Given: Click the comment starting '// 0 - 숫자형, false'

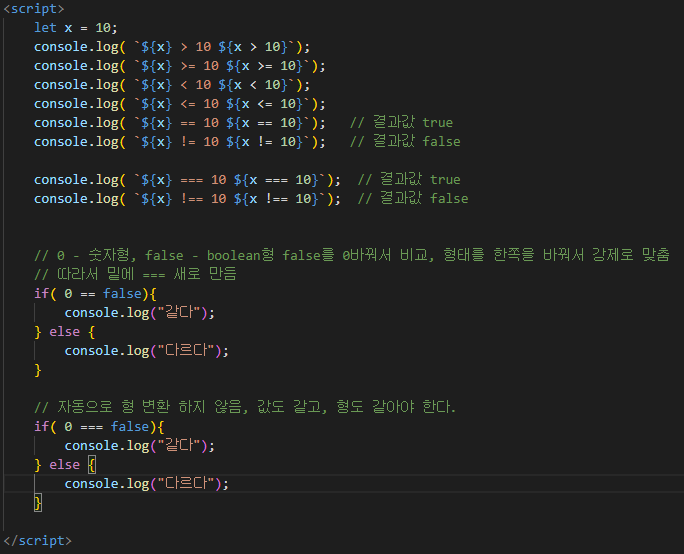Looking at the screenshot, I should coord(352,255).
